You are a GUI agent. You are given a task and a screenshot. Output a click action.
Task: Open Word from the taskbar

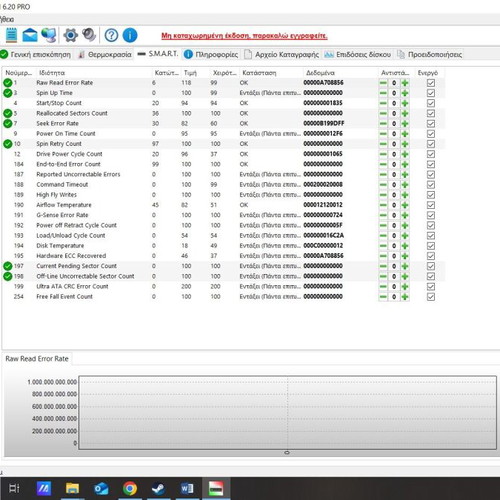[x=187, y=489]
